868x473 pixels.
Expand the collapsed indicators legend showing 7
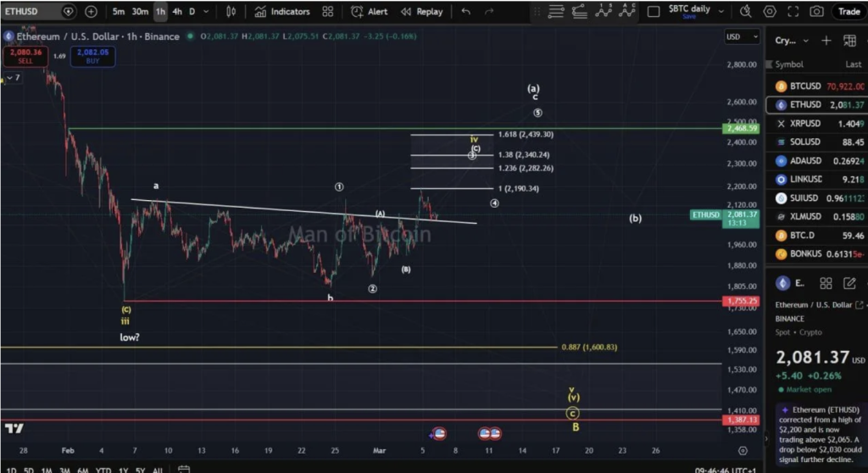click(x=14, y=77)
